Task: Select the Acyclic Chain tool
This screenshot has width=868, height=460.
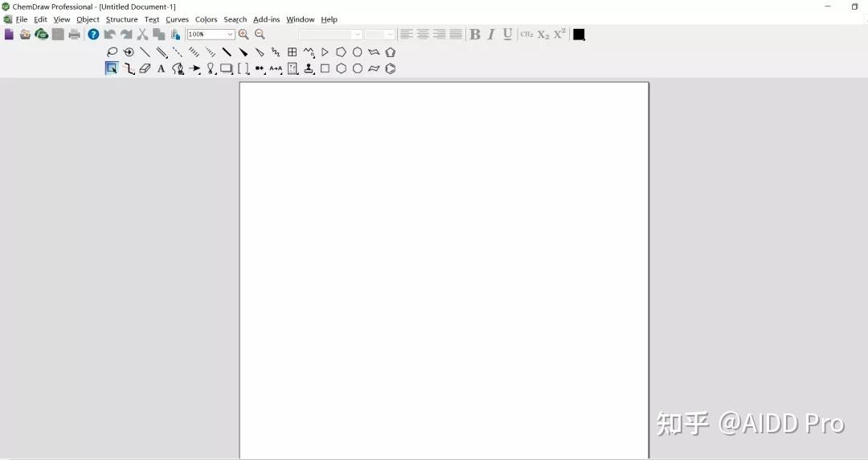Action: coord(309,52)
